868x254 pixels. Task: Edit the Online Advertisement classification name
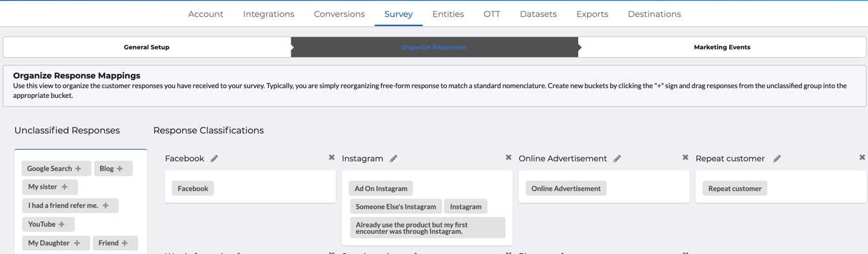click(617, 159)
